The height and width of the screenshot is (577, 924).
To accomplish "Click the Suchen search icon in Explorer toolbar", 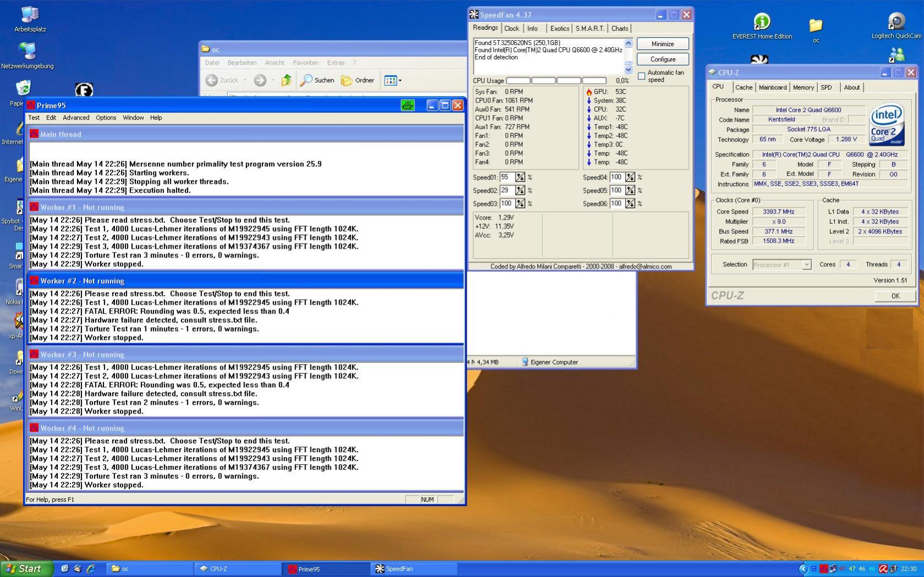I will tap(307, 80).
